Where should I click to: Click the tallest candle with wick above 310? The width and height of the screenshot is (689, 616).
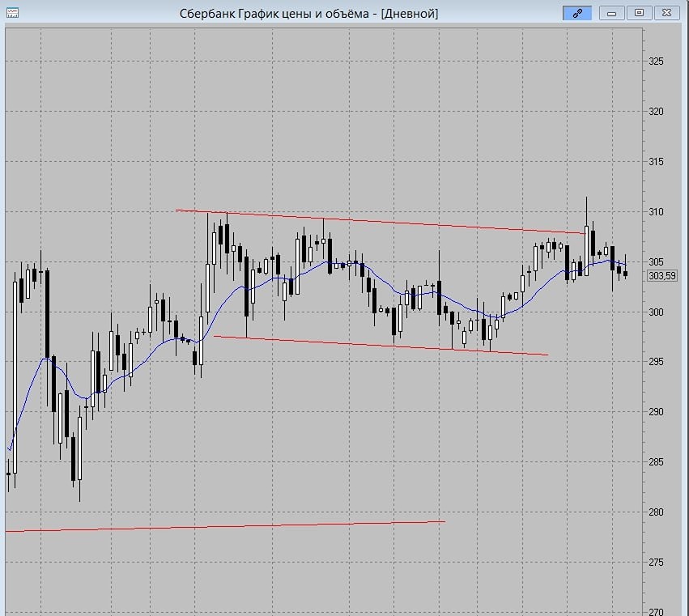coord(587,251)
